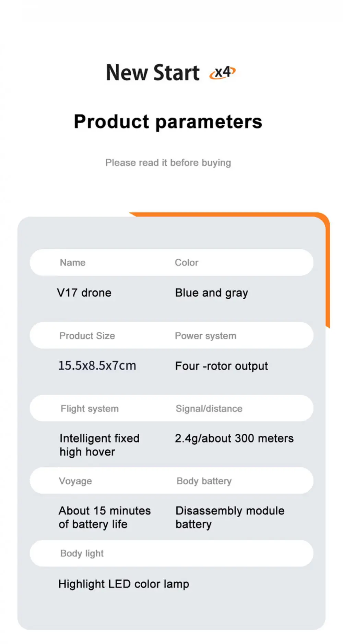The width and height of the screenshot is (343, 644).
Task: Click the New Start brand title
Action: [x=153, y=73]
